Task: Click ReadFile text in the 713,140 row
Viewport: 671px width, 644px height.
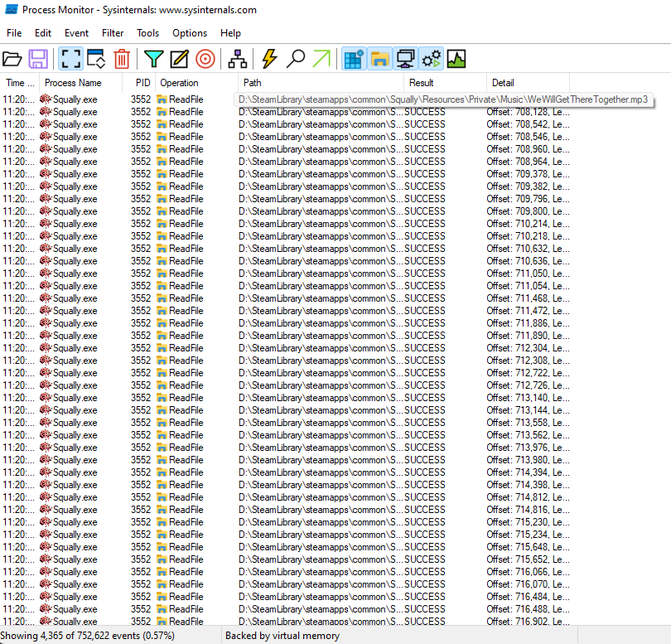Action: [186, 398]
